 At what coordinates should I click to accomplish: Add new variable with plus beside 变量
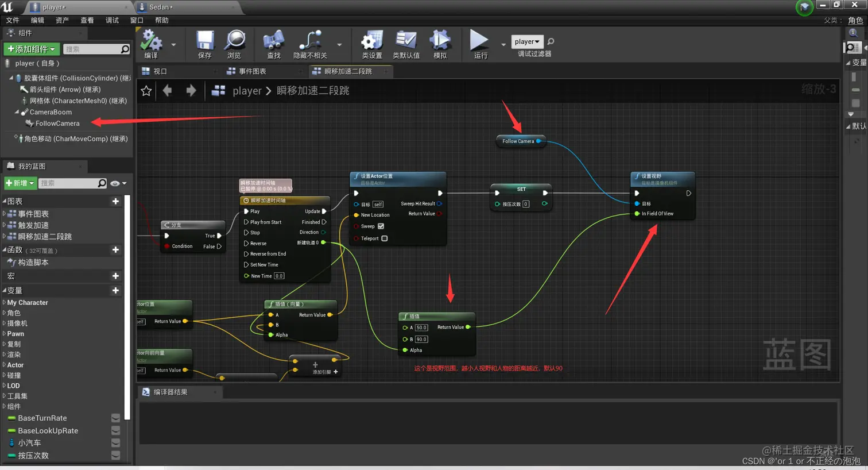coord(115,290)
